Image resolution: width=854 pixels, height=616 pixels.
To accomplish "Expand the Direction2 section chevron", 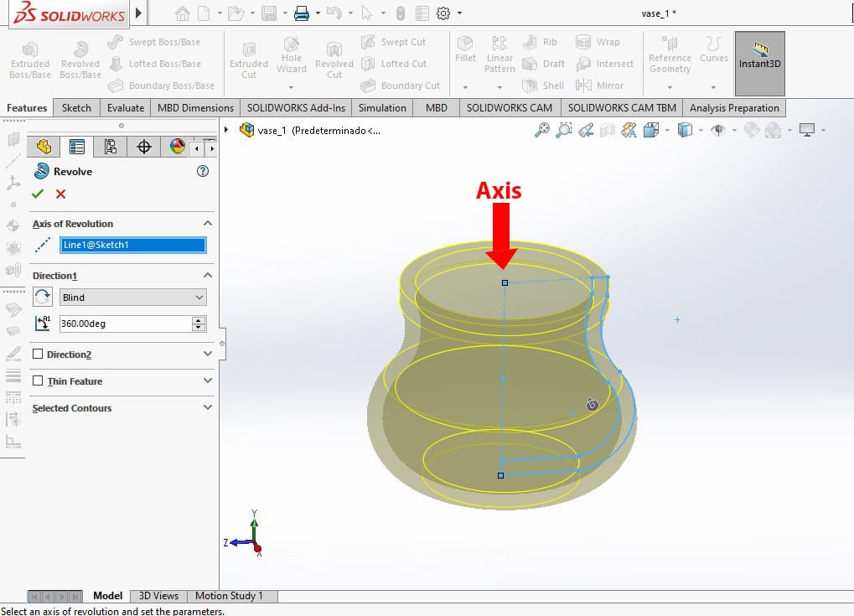I will click(x=208, y=354).
